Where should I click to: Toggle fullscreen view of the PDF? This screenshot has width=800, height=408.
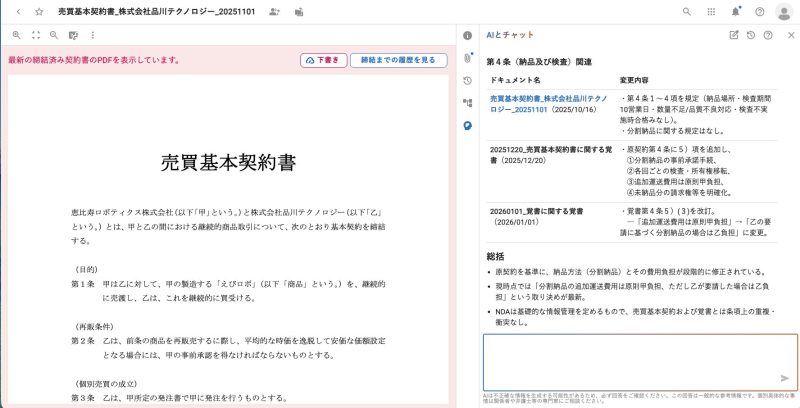pyautogui.click(x=35, y=35)
